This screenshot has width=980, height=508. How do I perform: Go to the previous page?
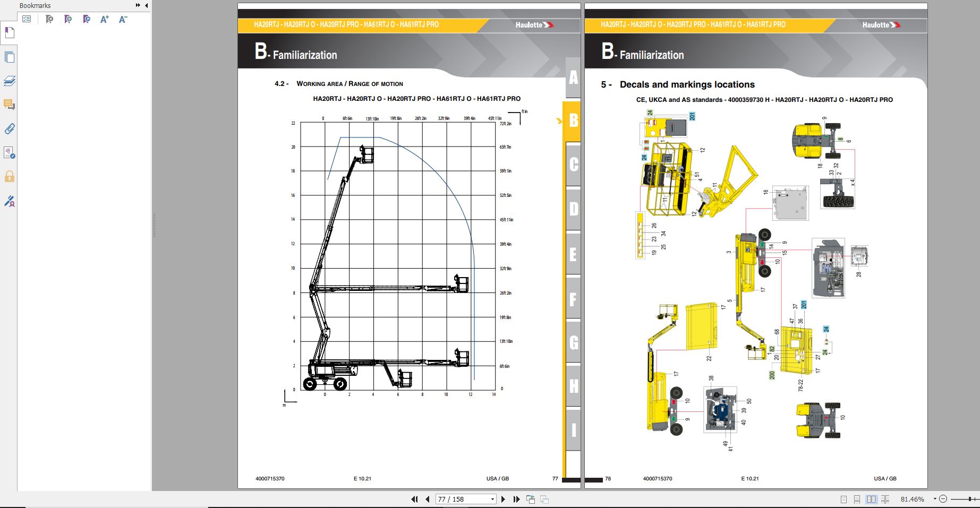coord(428,499)
